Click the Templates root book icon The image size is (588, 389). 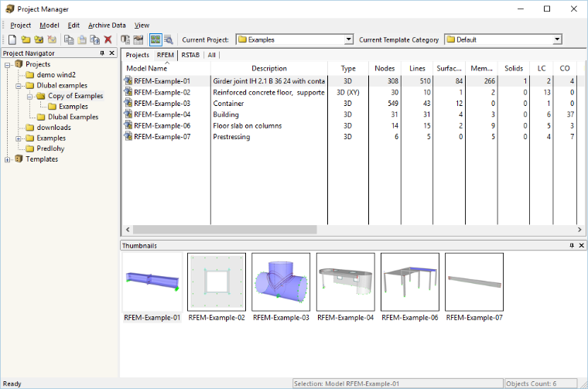click(19, 159)
